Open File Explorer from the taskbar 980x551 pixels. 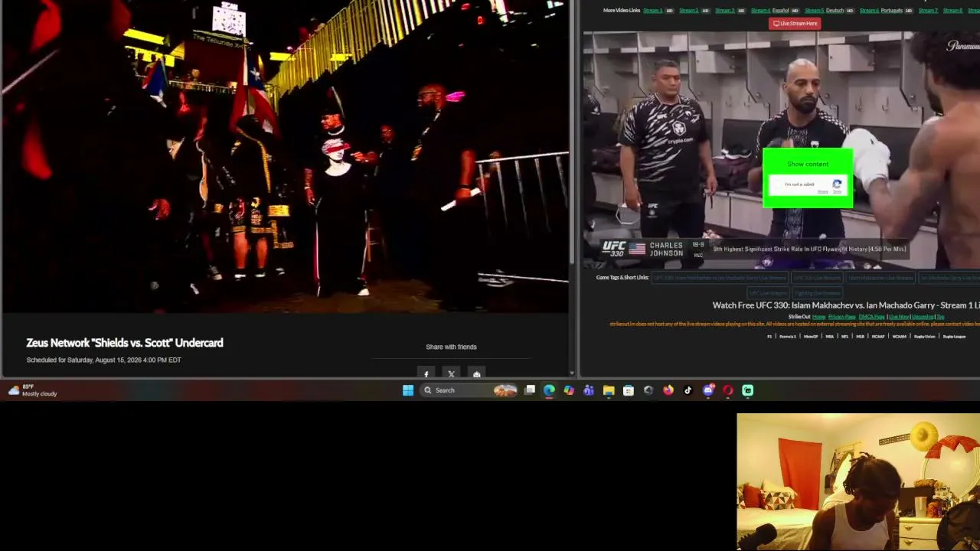coord(609,390)
